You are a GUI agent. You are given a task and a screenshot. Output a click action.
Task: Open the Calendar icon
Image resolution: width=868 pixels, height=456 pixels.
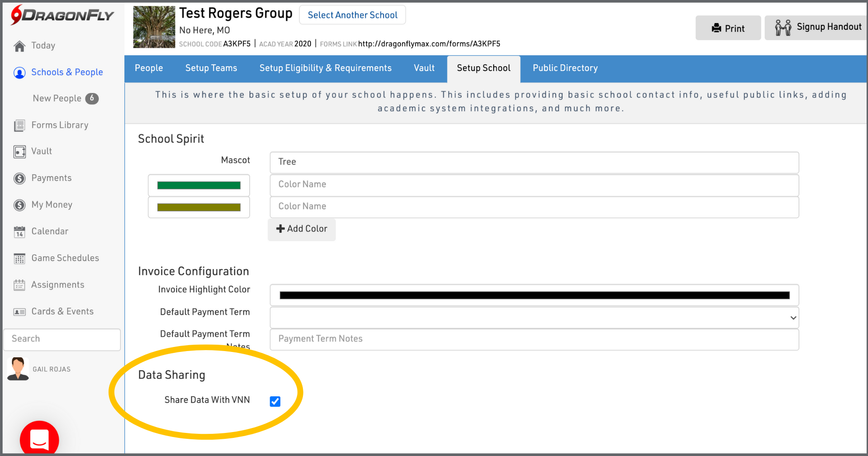pyautogui.click(x=19, y=232)
